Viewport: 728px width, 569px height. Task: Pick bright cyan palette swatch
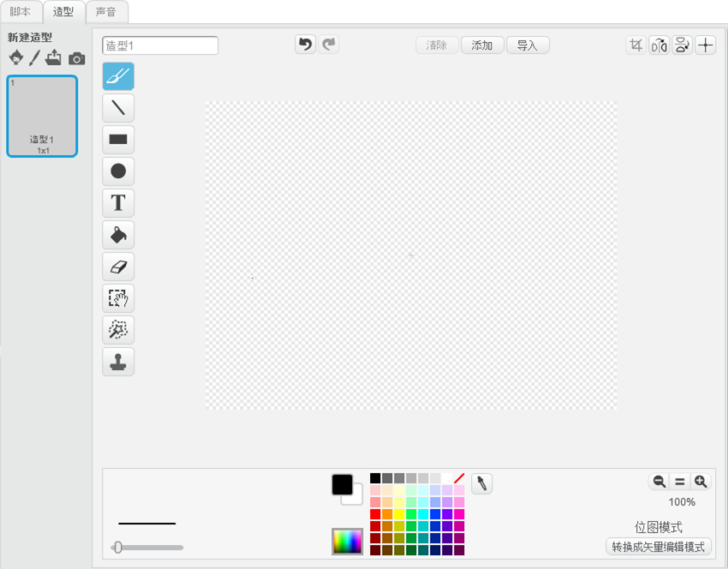[x=423, y=514]
